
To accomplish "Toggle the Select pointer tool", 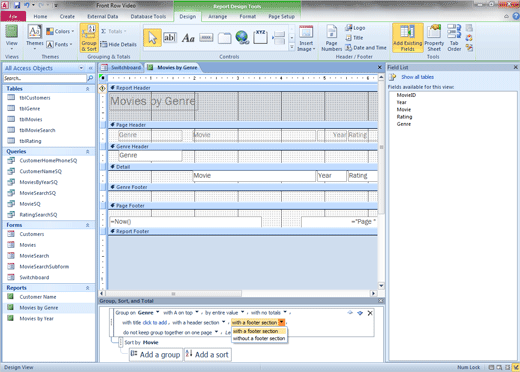I will point(152,38).
